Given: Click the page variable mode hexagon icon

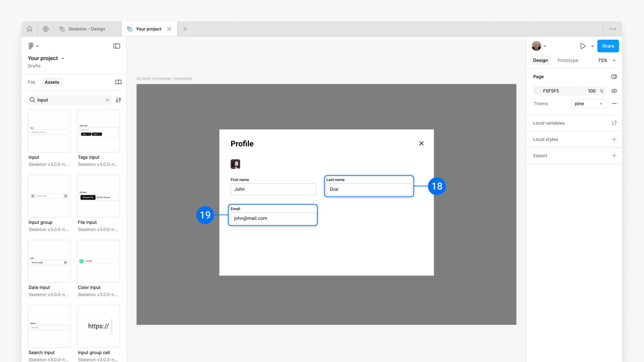Looking at the screenshot, I should click(614, 77).
